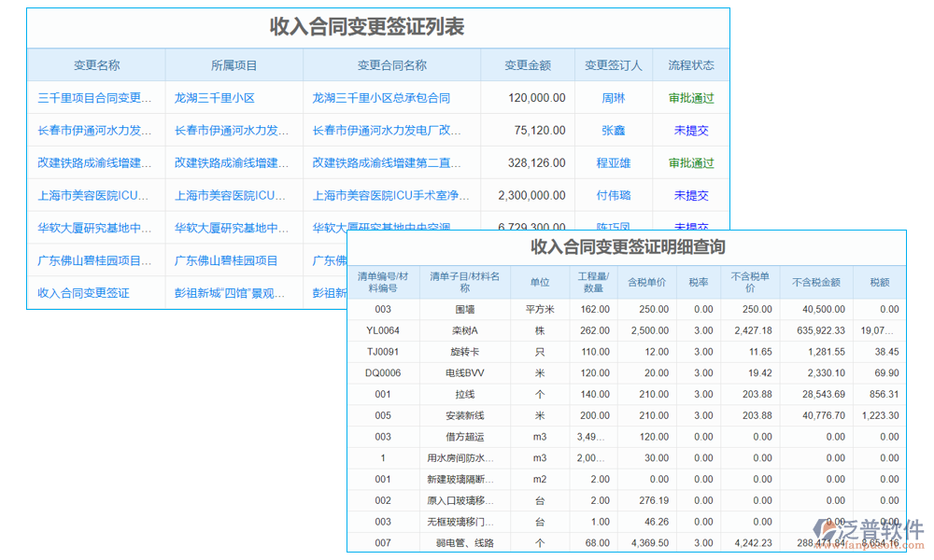This screenshot has height=560, width=934.
Task: Click signer 程亚雄 in the list
Action: [613, 162]
